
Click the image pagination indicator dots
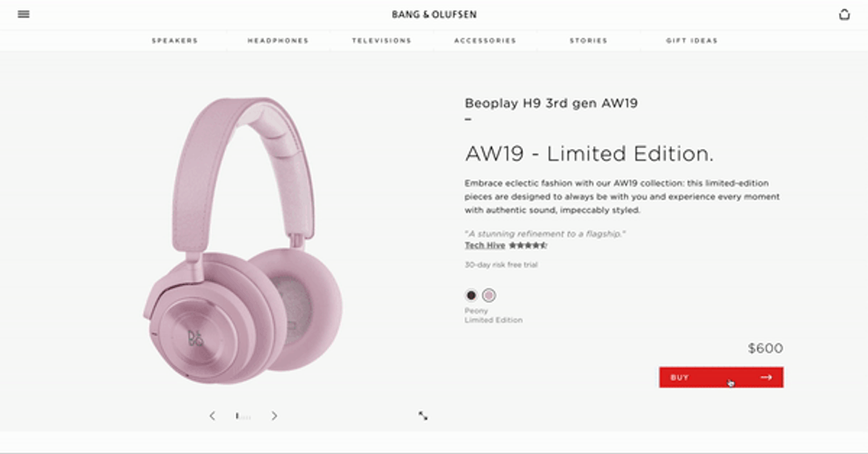click(x=243, y=416)
